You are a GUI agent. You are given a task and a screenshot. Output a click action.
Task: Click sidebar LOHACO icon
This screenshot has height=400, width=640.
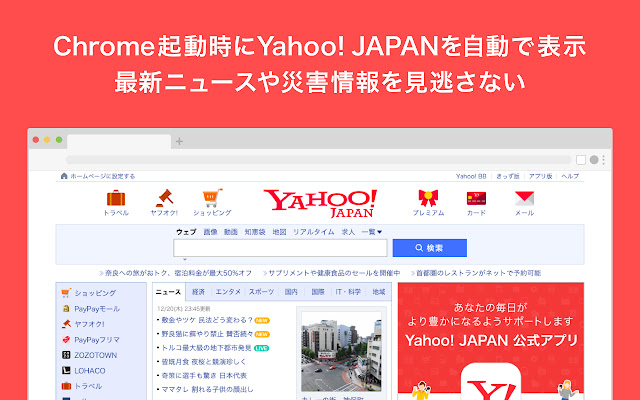(66, 371)
